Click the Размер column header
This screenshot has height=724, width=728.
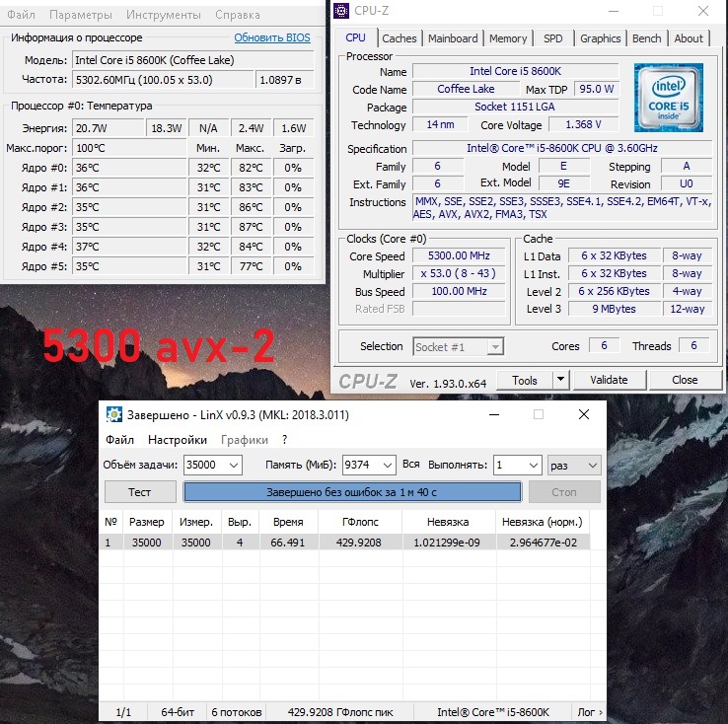pyautogui.click(x=147, y=522)
